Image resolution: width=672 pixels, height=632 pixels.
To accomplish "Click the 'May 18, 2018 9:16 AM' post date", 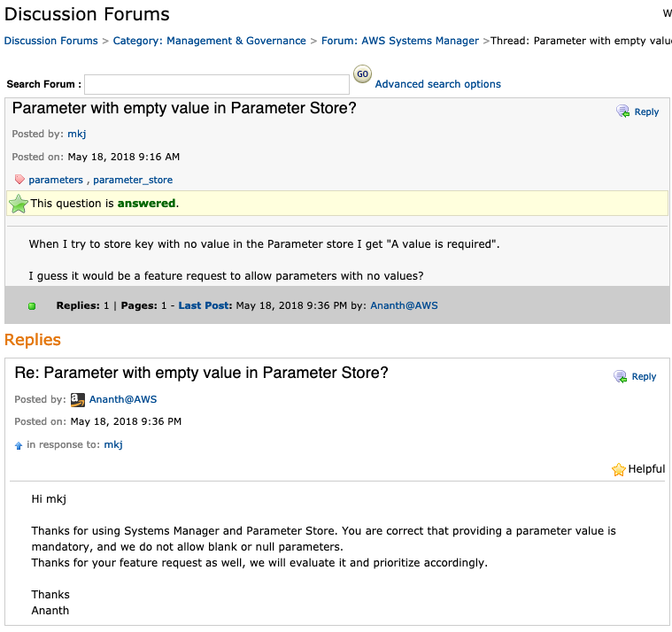I will coord(124,157).
